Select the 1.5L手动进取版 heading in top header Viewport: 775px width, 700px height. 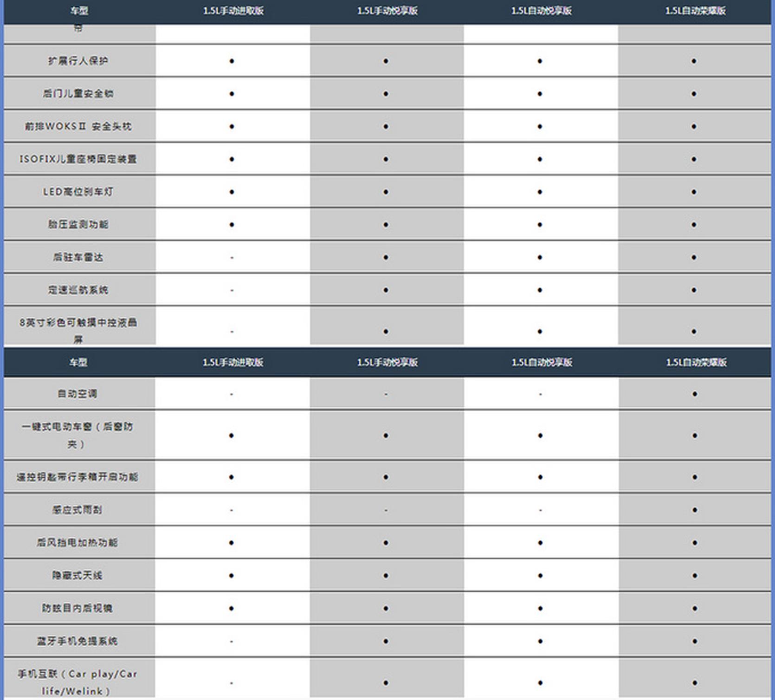pyautogui.click(x=233, y=11)
